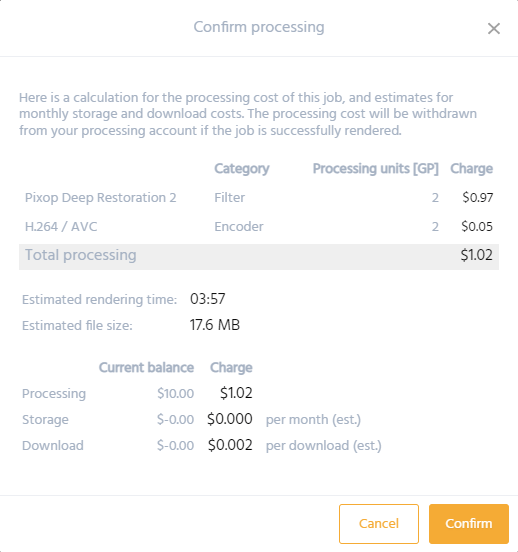Click the per month (est.) text

coord(313,420)
